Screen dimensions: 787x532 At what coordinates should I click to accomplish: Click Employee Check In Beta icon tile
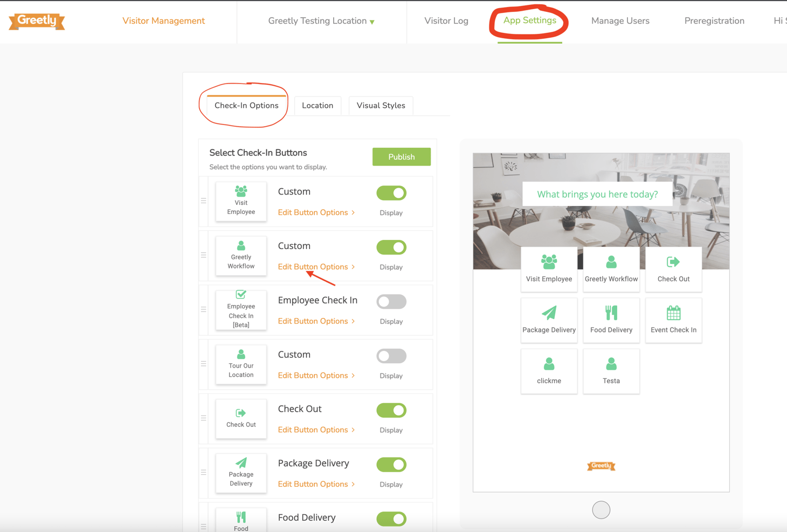pos(241,310)
